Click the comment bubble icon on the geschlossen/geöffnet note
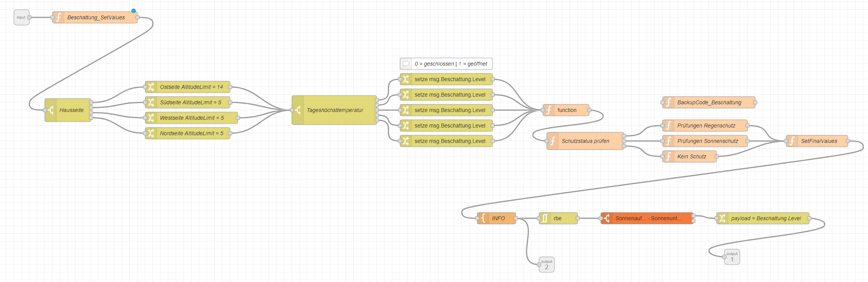Image resolution: width=868 pixels, height=282 pixels. click(x=406, y=64)
